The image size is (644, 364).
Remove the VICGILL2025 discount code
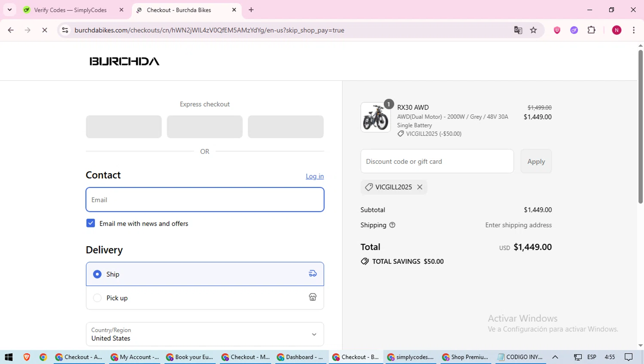pyautogui.click(x=420, y=187)
